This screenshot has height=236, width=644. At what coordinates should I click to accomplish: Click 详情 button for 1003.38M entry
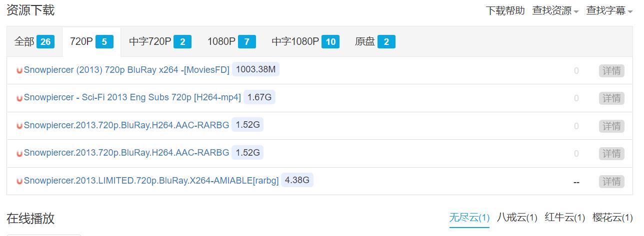(x=611, y=71)
